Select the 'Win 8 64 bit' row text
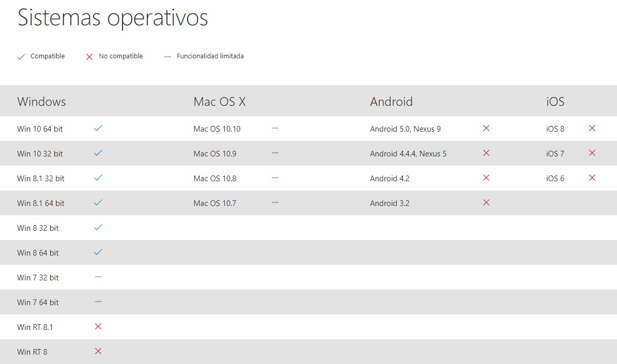The image size is (617, 364). (x=38, y=253)
